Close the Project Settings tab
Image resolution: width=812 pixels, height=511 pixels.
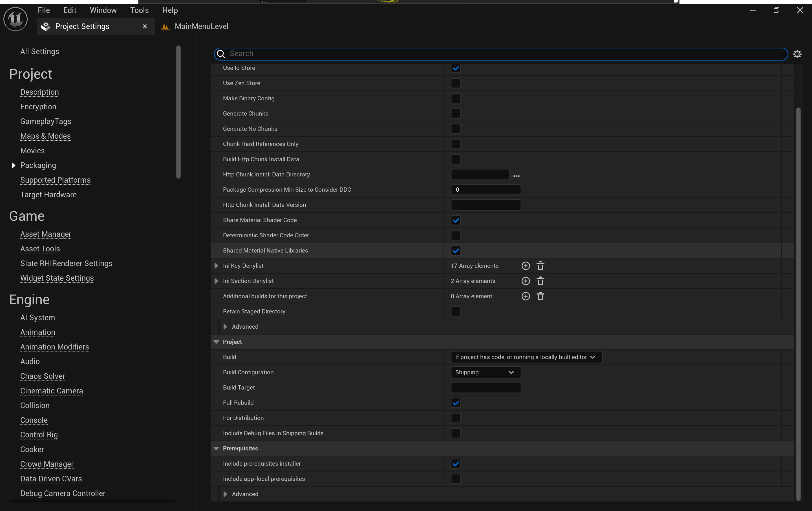tap(145, 26)
